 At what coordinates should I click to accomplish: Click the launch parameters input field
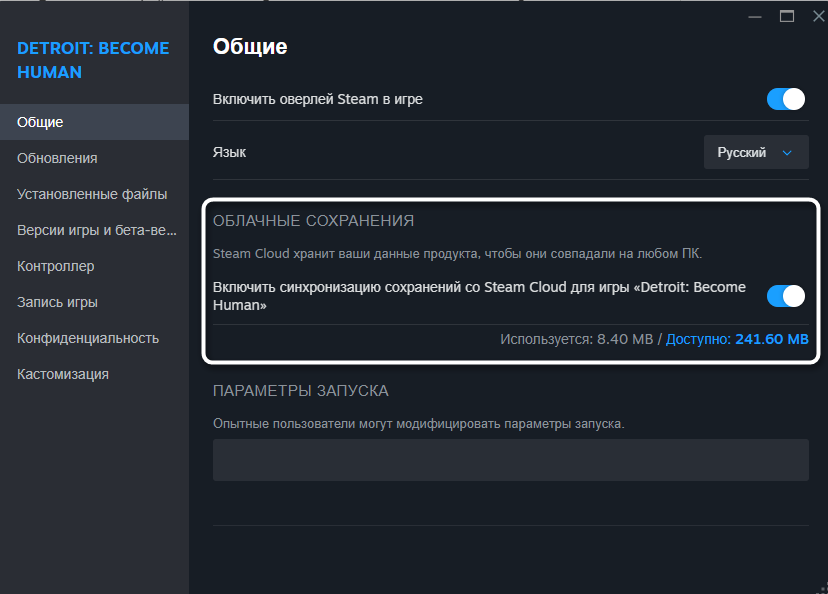(511, 460)
